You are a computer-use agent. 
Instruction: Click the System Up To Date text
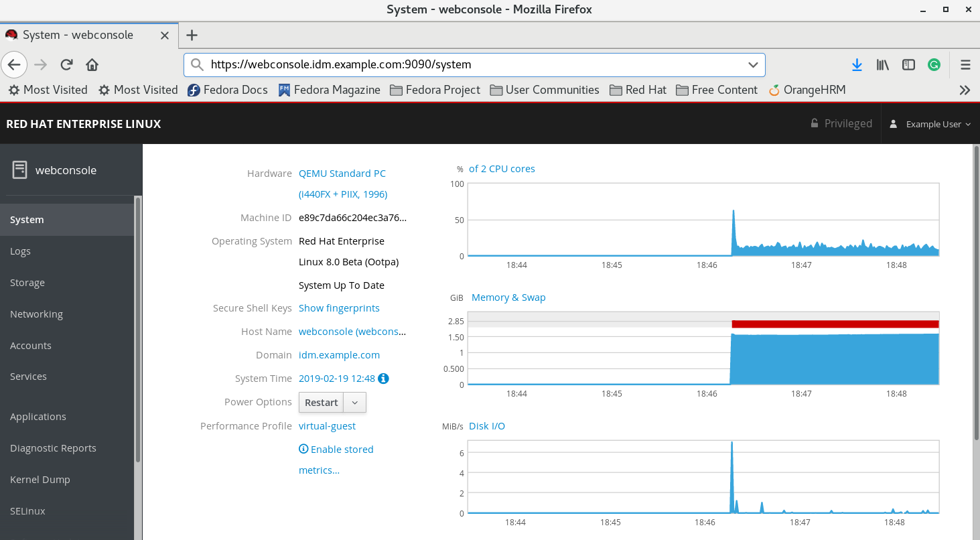point(342,285)
